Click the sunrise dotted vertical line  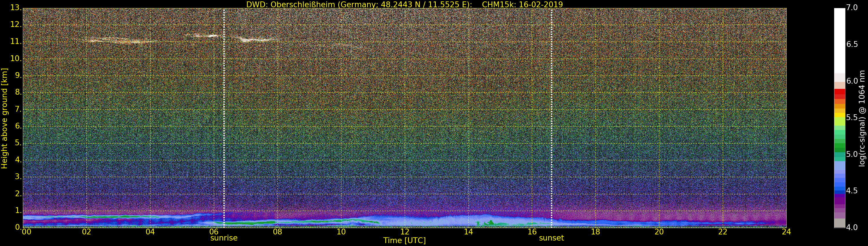pos(224,118)
